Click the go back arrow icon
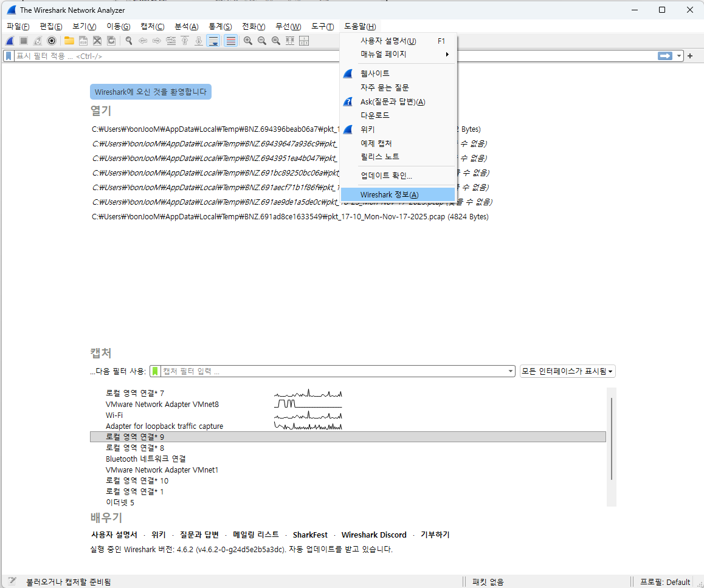Screen dimensions: 704x588 (143, 41)
